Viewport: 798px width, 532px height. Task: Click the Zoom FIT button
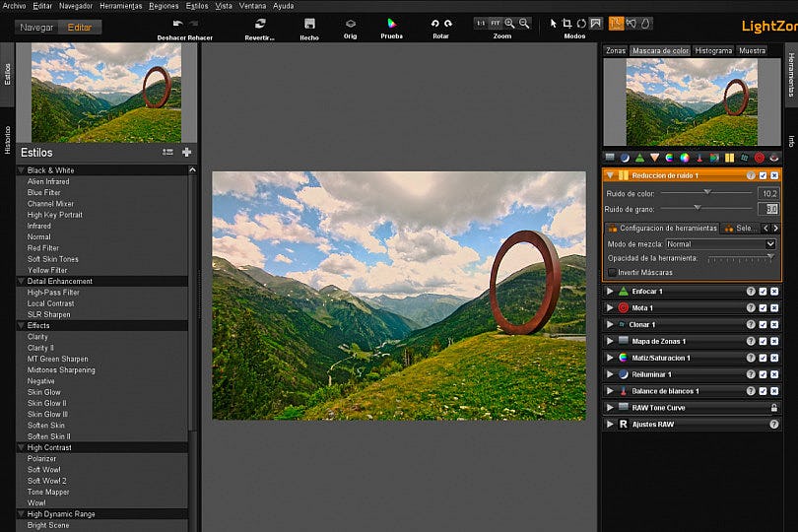pyautogui.click(x=494, y=23)
